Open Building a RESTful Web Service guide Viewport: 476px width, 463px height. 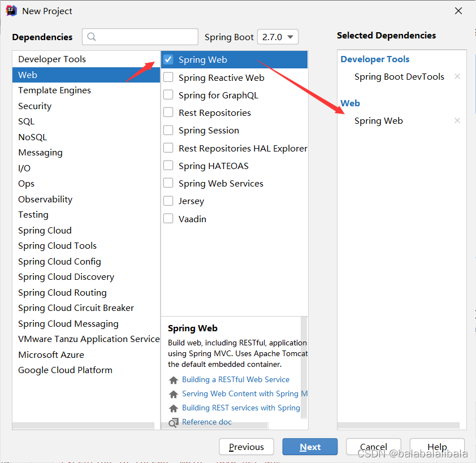pyautogui.click(x=236, y=379)
